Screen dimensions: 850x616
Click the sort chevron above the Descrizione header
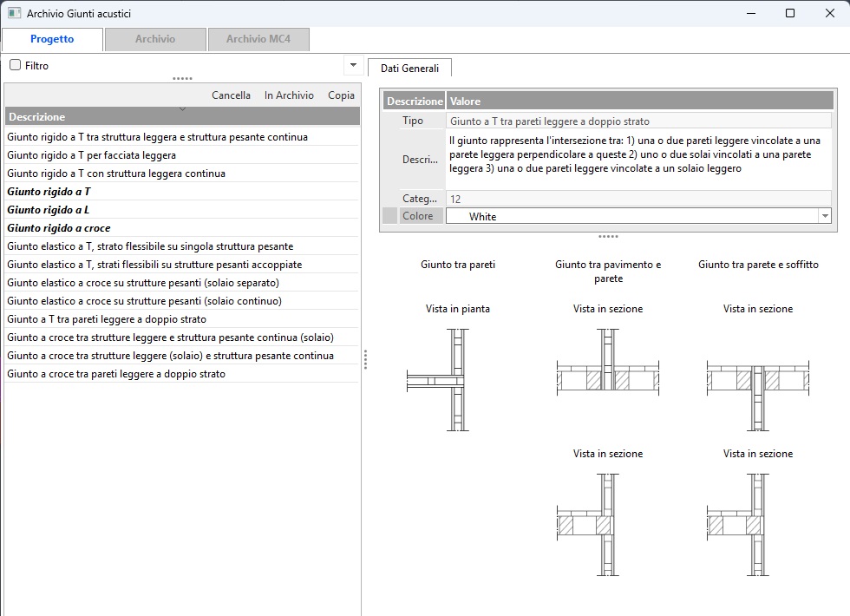pyautogui.click(x=182, y=108)
